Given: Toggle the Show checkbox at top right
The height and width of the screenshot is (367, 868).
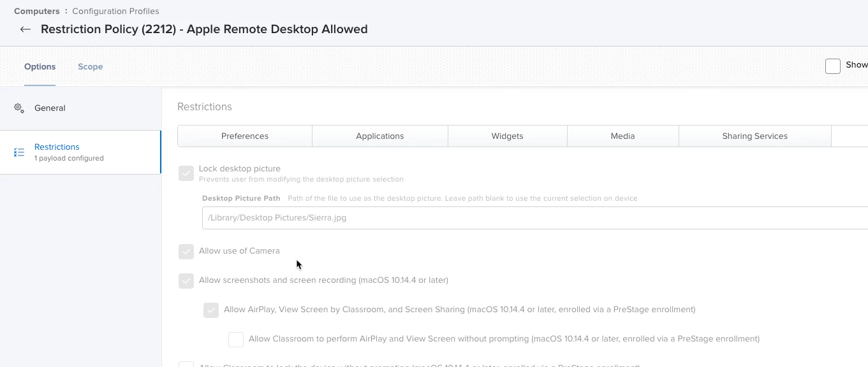Looking at the screenshot, I should pos(833,66).
